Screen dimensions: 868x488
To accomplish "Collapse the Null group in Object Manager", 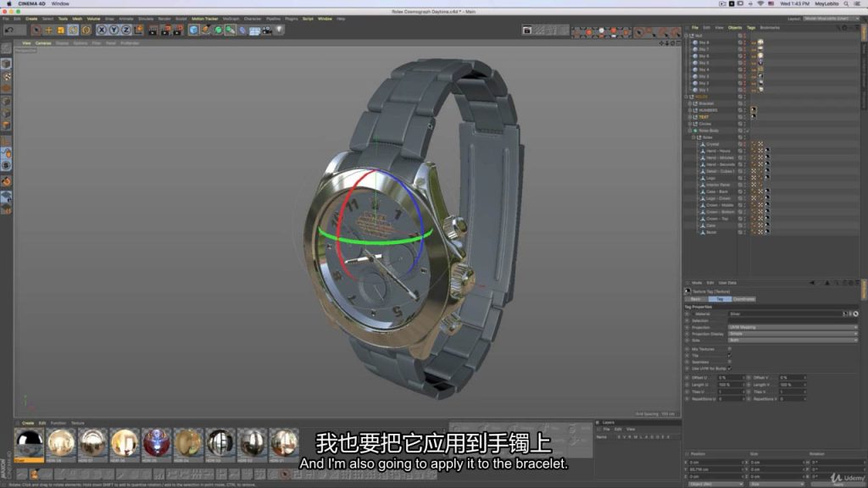I will tap(687, 36).
